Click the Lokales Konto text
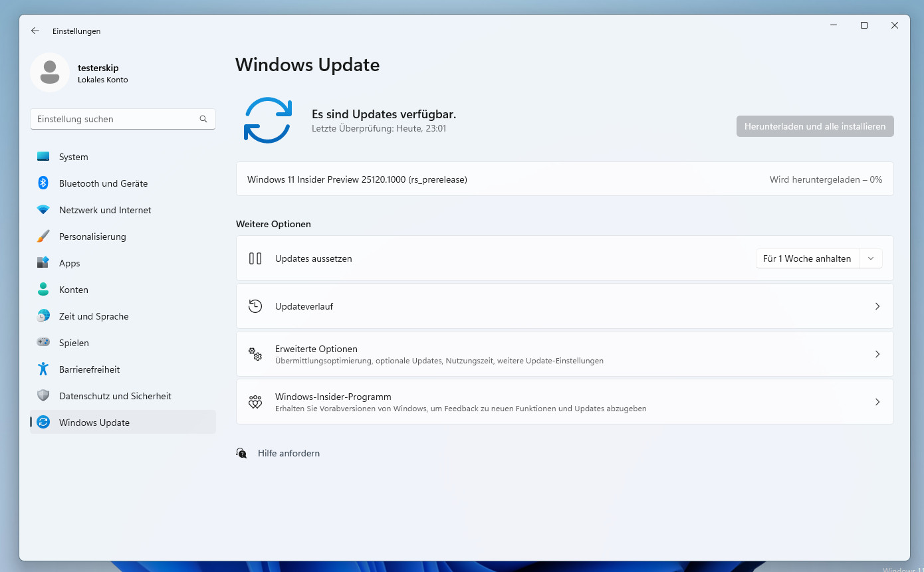This screenshot has height=572, width=924. 102,80
